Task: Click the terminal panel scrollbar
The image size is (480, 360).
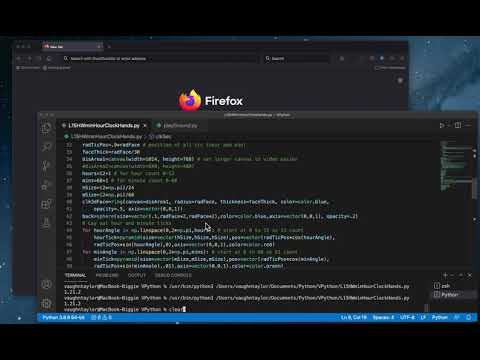Action: (426, 308)
